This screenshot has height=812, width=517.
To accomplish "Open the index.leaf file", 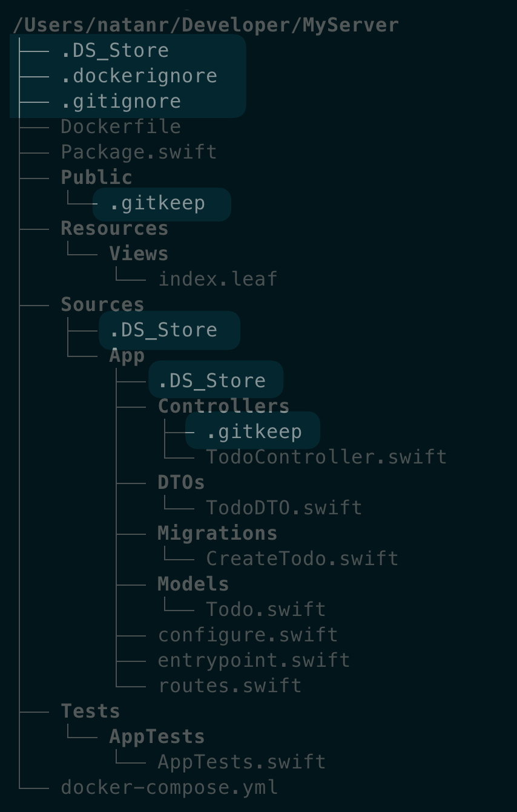I will coord(217,280).
